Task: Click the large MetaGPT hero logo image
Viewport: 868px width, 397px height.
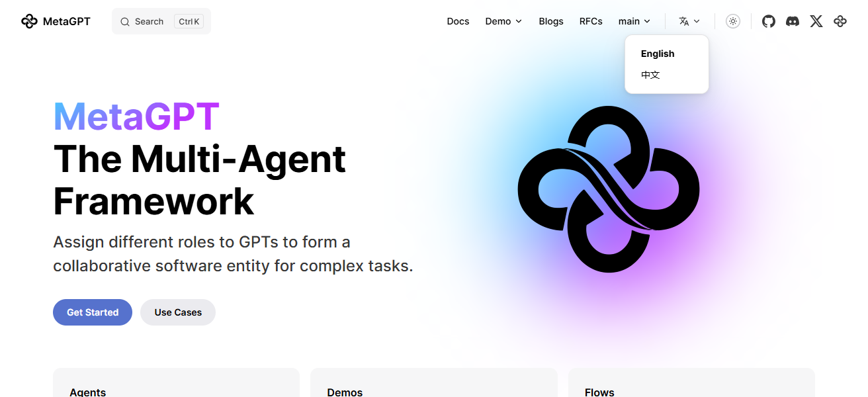Action: [609, 189]
